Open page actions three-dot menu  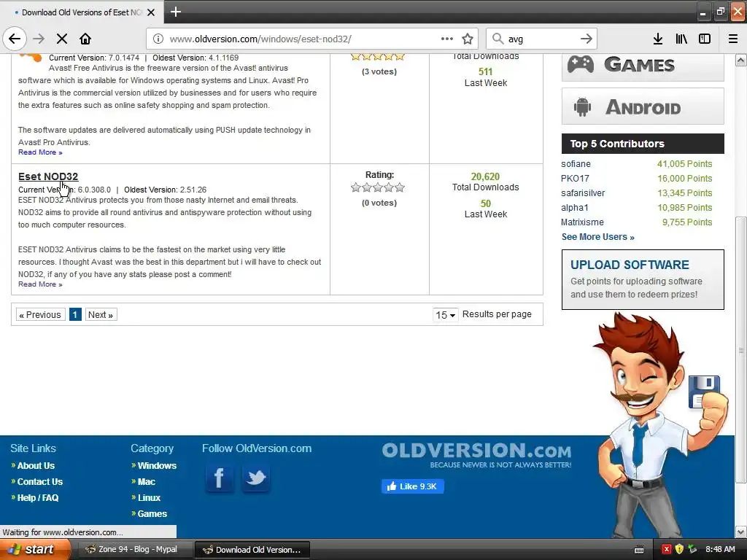[447, 39]
